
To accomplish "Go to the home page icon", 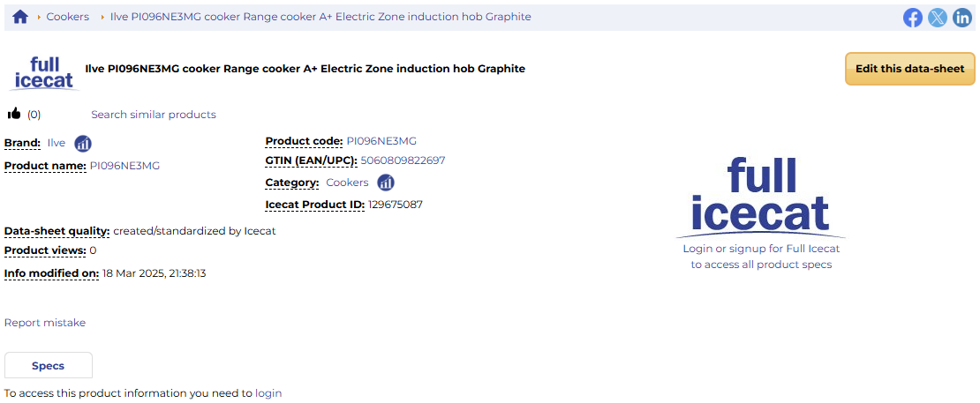I will (x=20, y=17).
